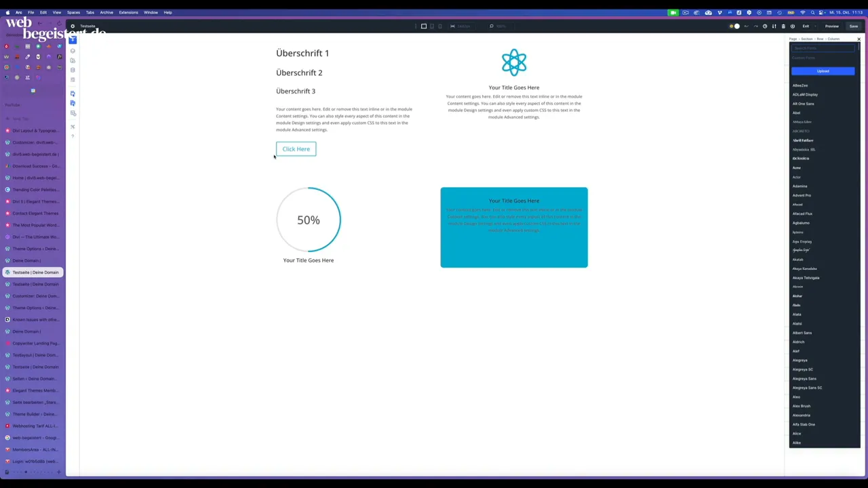This screenshot has width=868, height=488.
Task: Click the trash icon in top toolbar
Action: [x=783, y=26]
